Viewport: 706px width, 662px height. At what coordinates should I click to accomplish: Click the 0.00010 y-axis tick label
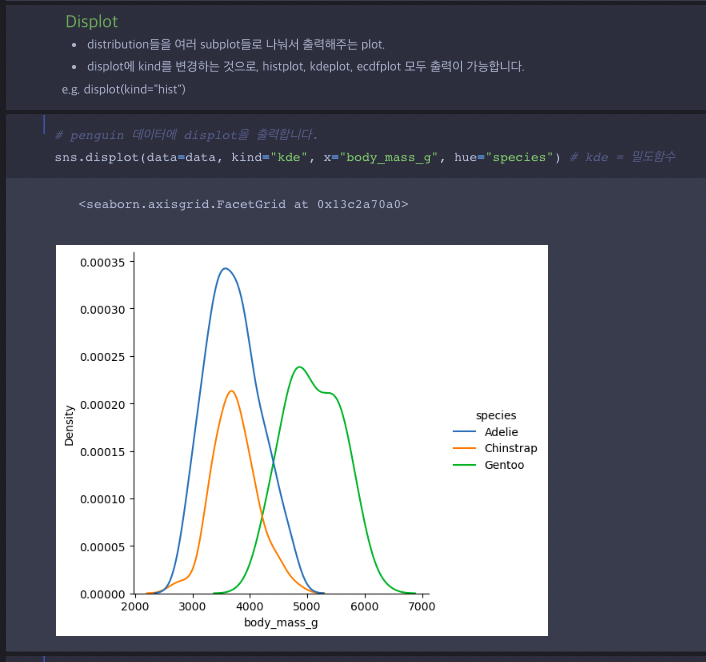click(x=103, y=499)
